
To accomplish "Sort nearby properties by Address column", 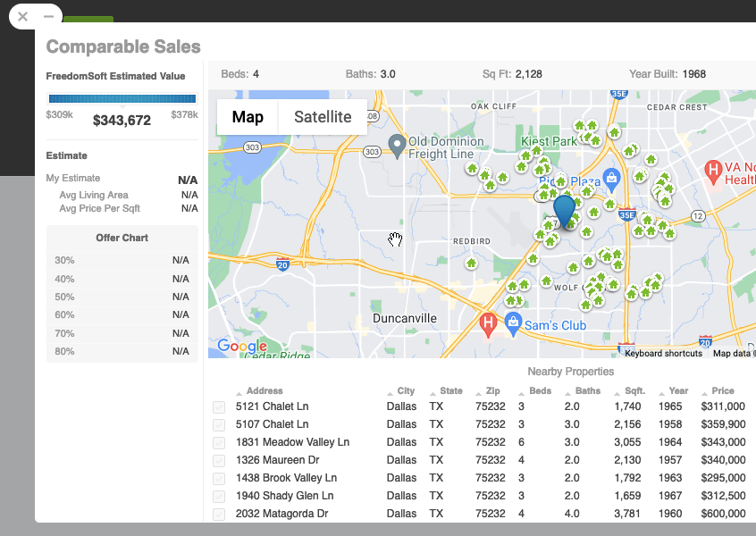I will click(265, 391).
